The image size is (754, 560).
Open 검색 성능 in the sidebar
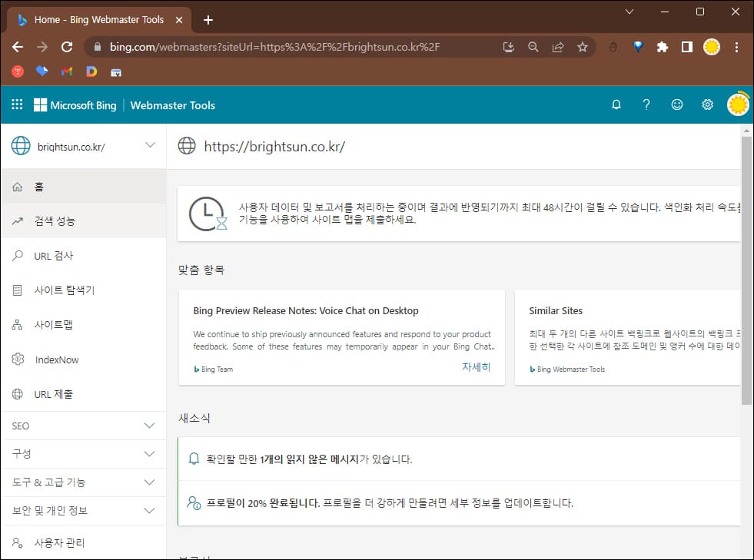point(84,220)
